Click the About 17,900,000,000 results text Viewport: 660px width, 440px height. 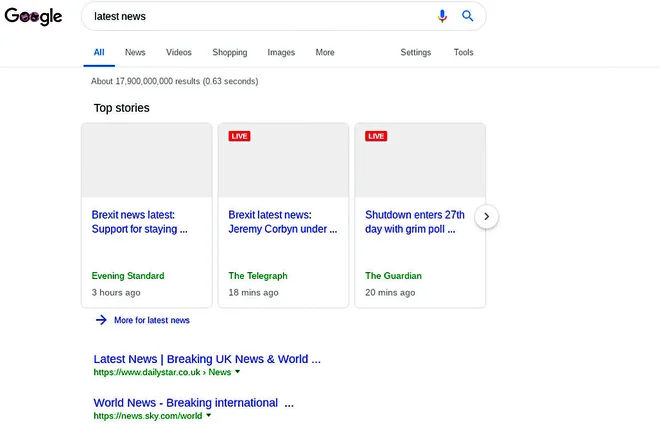[x=174, y=81]
